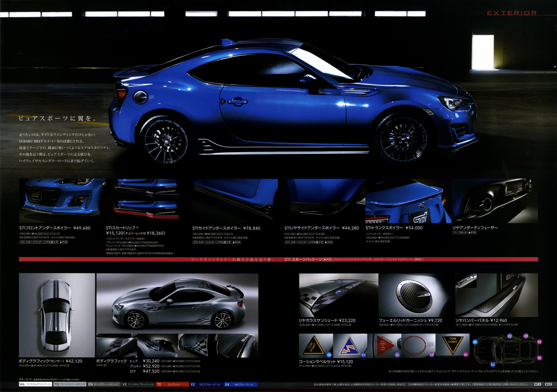Click the part number SG517CA210
557x392 pixels.
(x=226, y=234)
